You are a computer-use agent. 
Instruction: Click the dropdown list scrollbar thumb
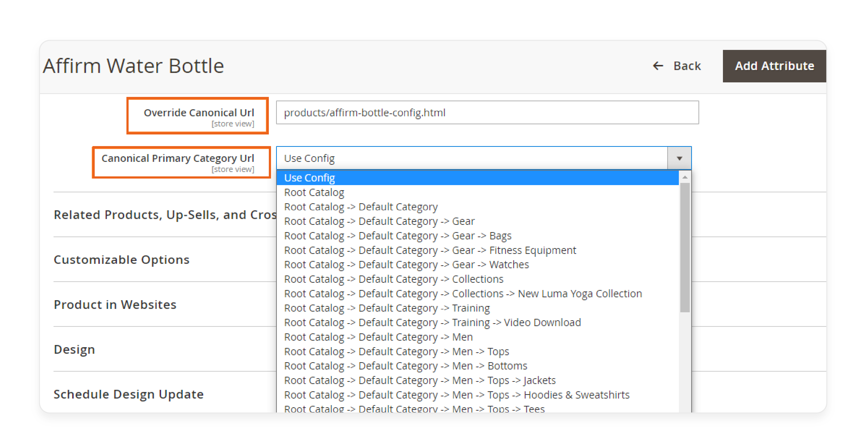pyautogui.click(x=685, y=248)
